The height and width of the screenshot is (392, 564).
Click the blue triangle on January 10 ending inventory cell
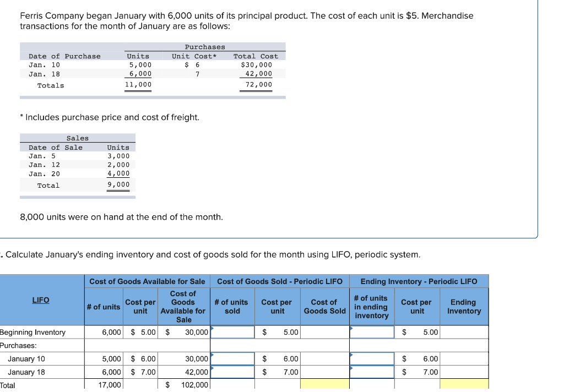(x=352, y=356)
